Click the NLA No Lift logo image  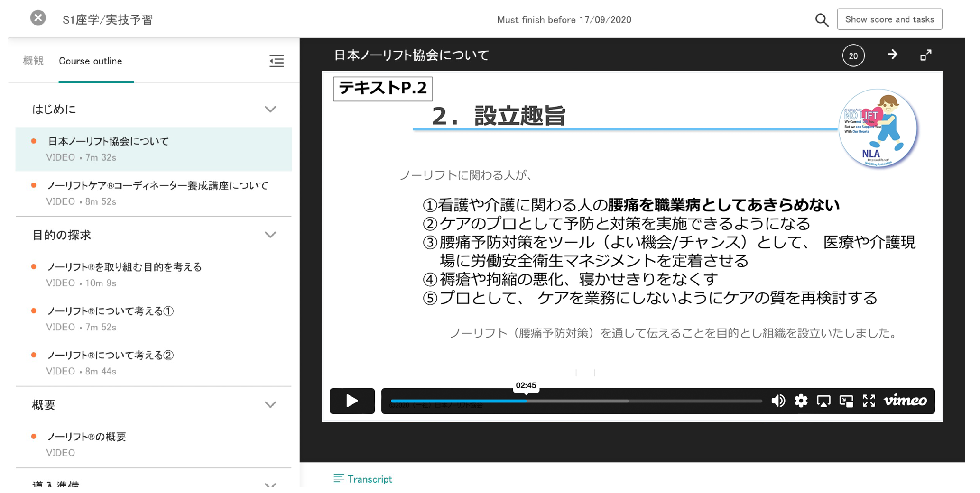[x=878, y=128]
